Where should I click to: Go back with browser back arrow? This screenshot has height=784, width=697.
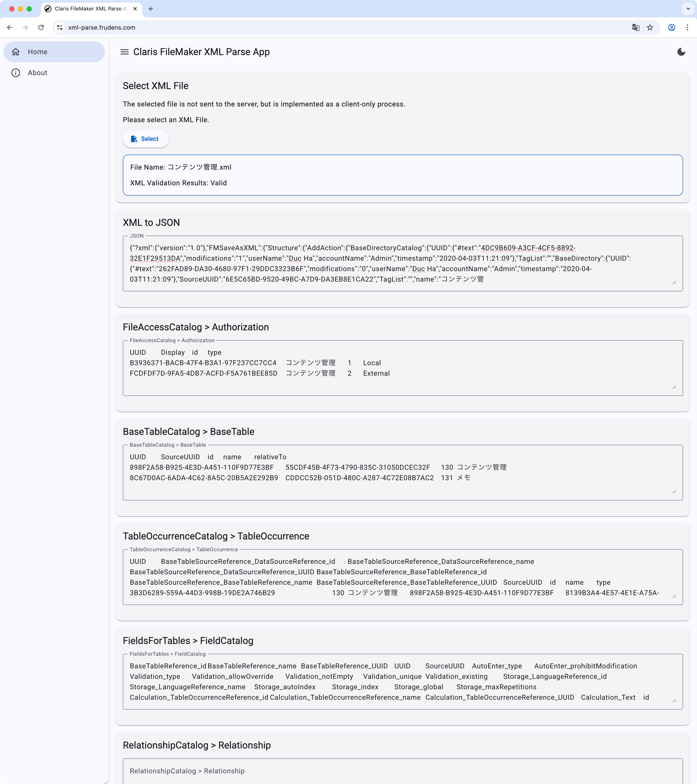click(x=10, y=27)
